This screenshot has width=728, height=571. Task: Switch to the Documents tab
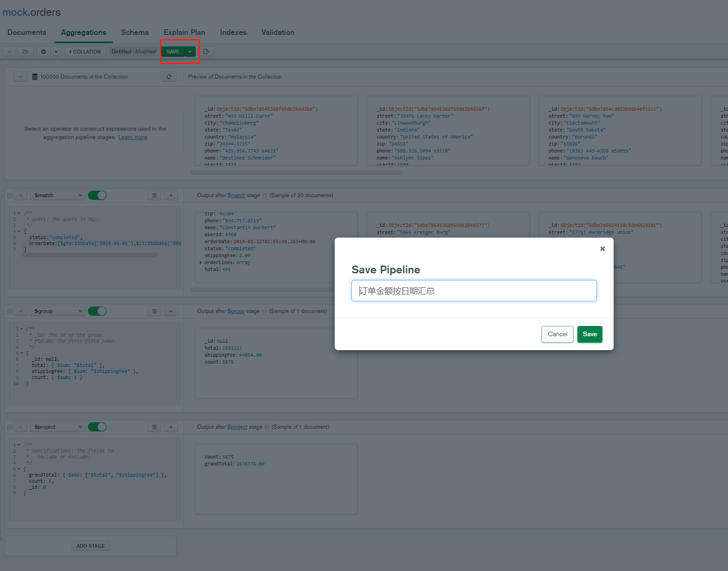27,33
